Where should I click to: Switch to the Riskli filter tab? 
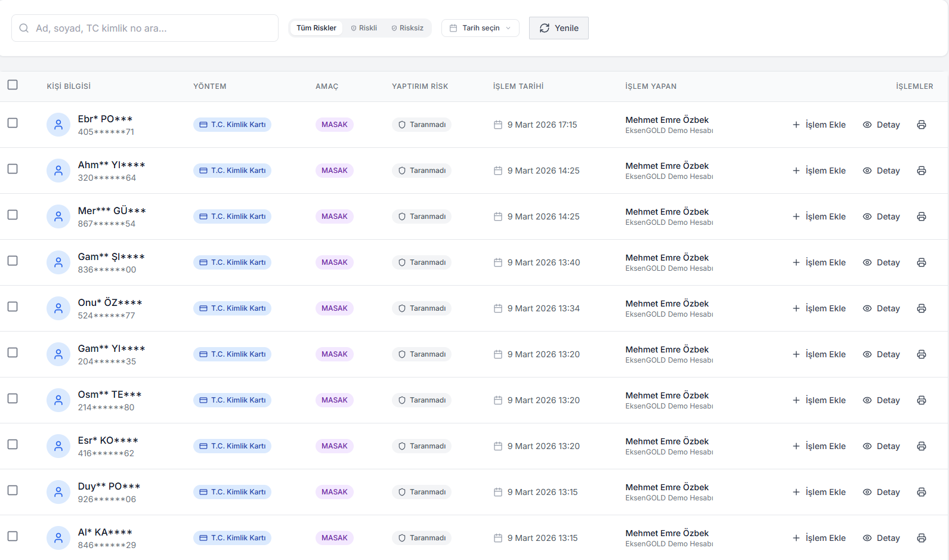[364, 28]
